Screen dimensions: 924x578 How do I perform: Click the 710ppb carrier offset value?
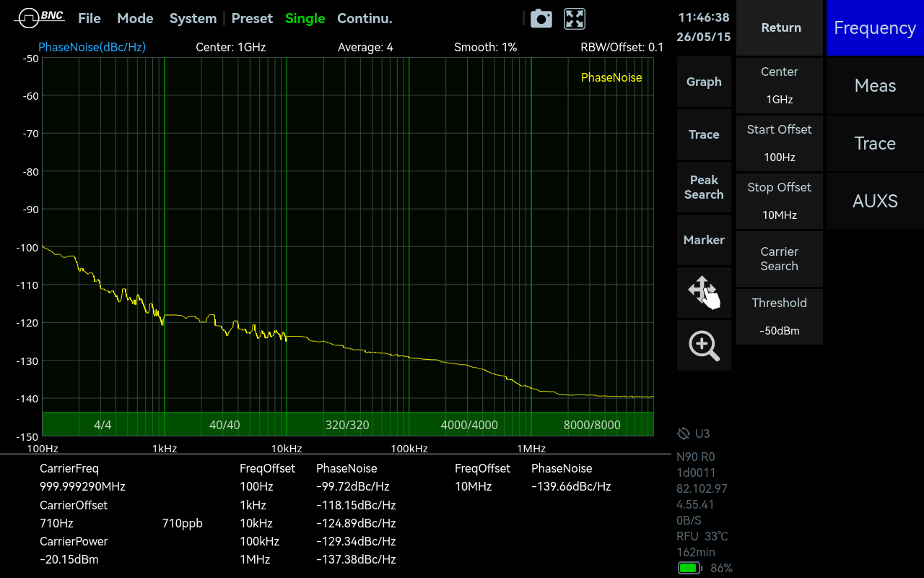pos(182,524)
